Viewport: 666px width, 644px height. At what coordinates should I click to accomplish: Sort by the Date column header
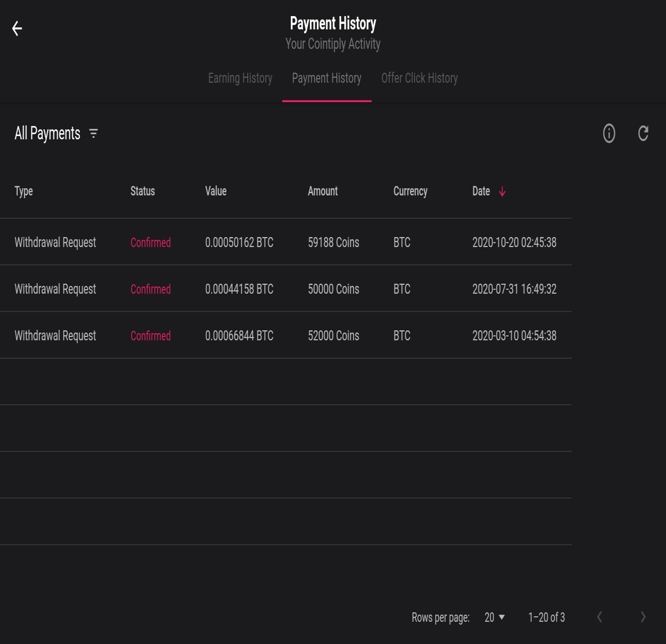pyautogui.click(x=481, y=191)
